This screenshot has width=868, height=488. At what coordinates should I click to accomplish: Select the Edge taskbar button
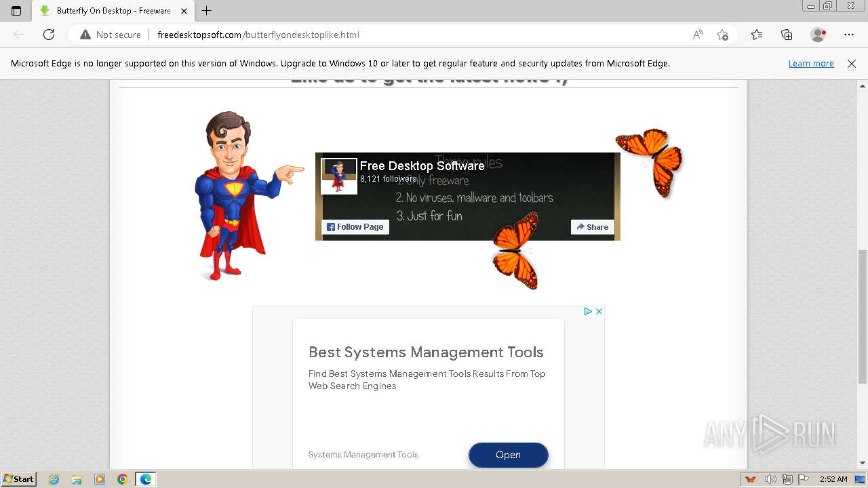(x=146, y=479)
